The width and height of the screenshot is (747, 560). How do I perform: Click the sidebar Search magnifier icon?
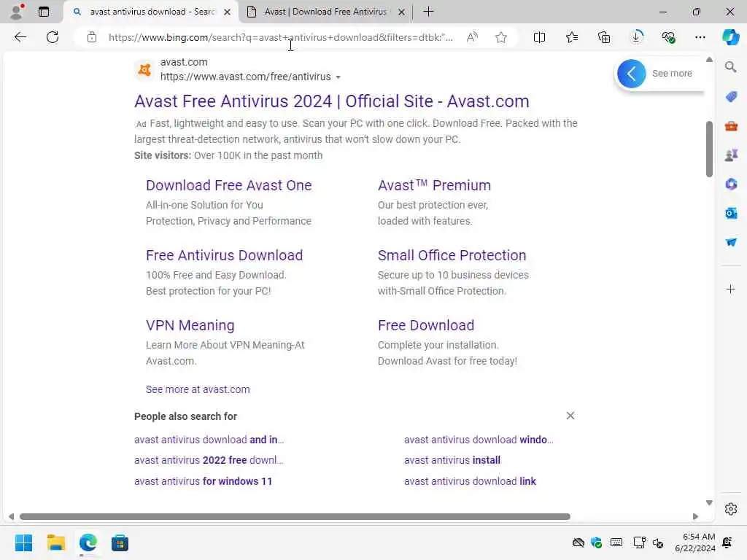tap(730, 67)
